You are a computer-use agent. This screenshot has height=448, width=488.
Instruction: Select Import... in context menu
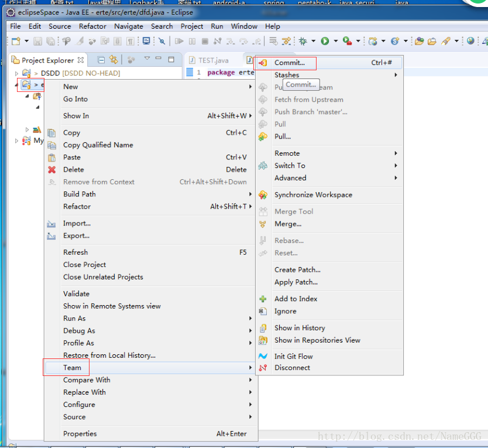[x=151, y=223]
